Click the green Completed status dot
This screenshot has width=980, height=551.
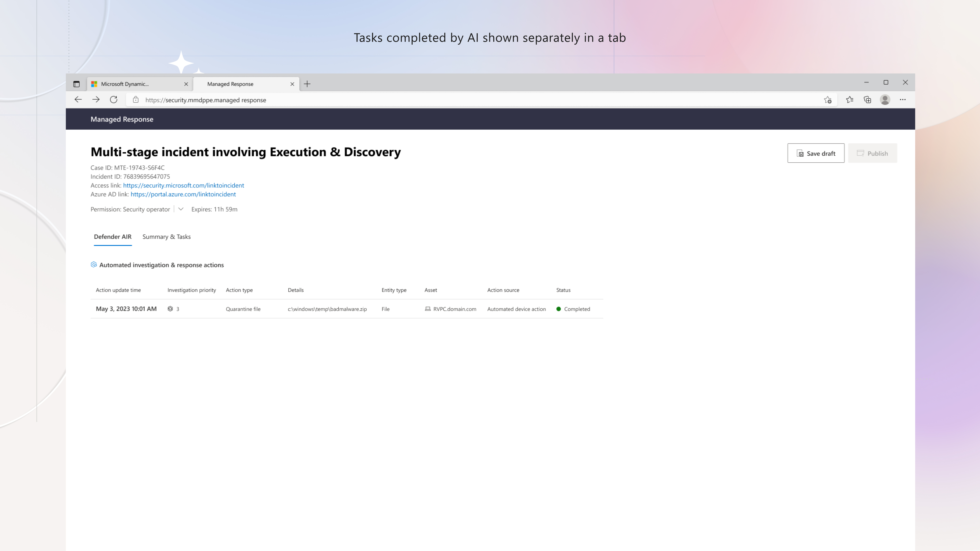558,309
